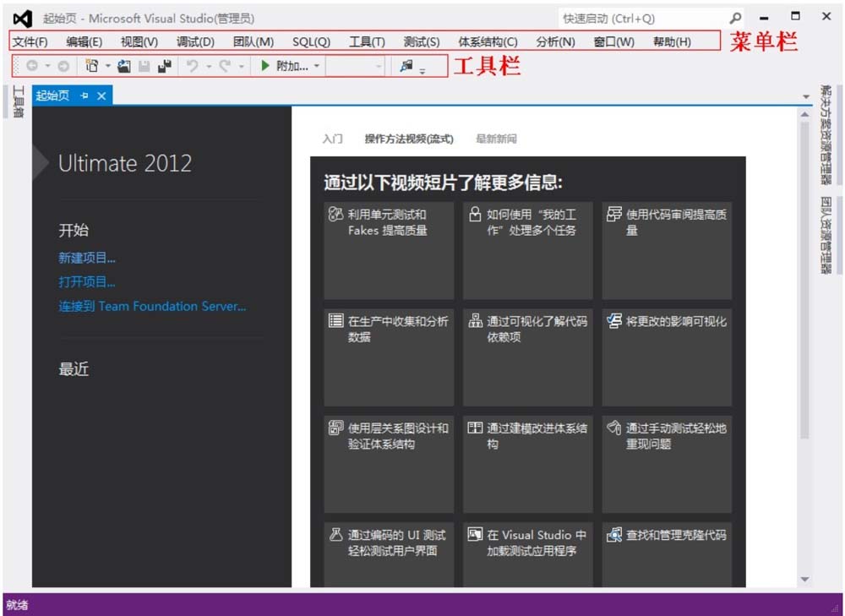Open video tile 利用单元测试和 Fakes 提高质量
This screenshot has height=616, width=845.
[389, 250]
